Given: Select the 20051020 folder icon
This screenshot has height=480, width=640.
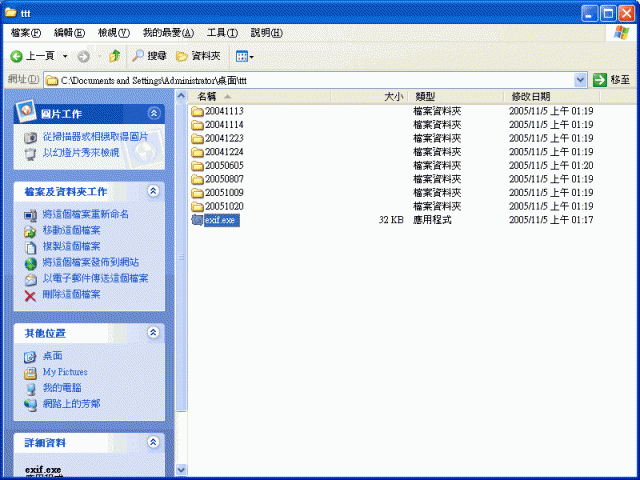Looking at the screenshot, I should coord(197,207).
